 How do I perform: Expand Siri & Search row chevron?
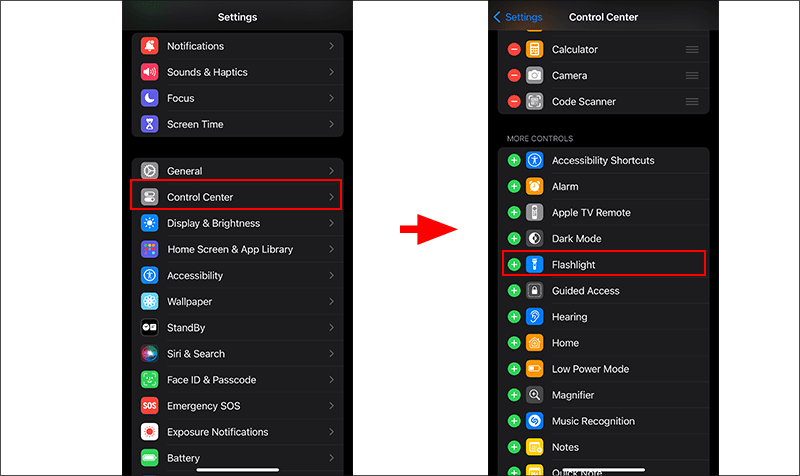click(x=331, y=354)
